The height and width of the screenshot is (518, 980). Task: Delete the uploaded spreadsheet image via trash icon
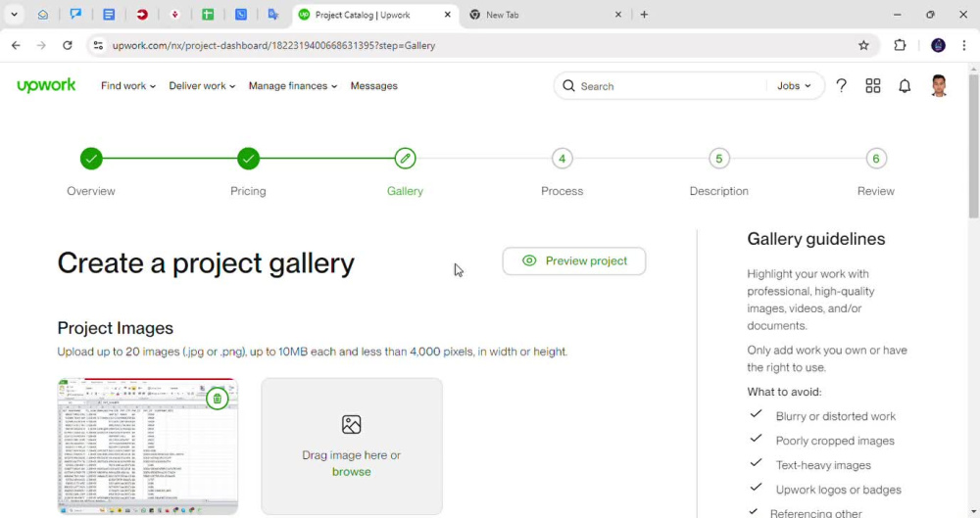(x=217, y=399)
